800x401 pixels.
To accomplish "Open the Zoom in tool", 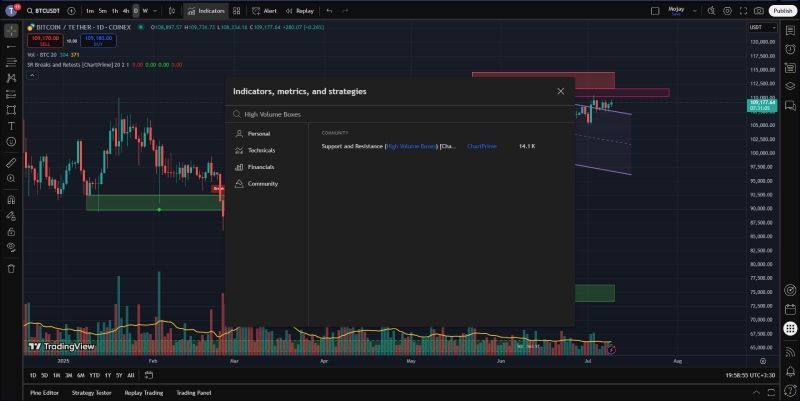I will click(11, 179).
